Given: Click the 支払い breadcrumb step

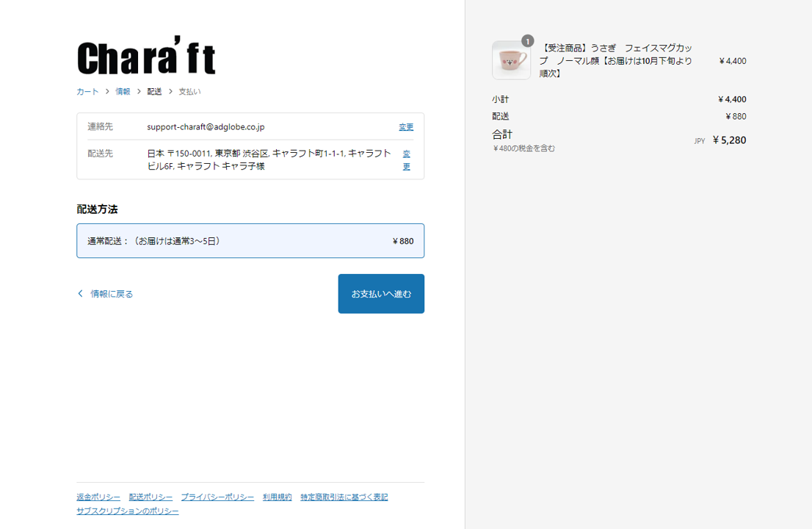Looking at the screenshot, I should coord(189,92).
